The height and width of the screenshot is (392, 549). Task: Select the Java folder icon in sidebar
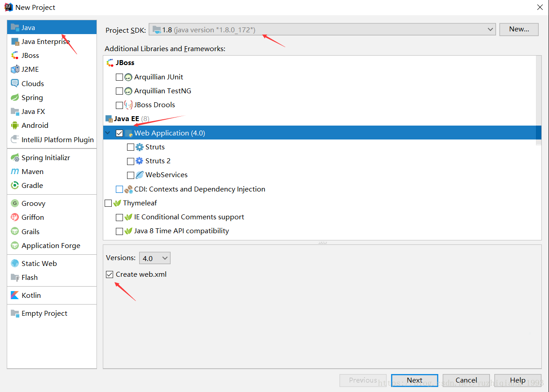pos(15,27)
